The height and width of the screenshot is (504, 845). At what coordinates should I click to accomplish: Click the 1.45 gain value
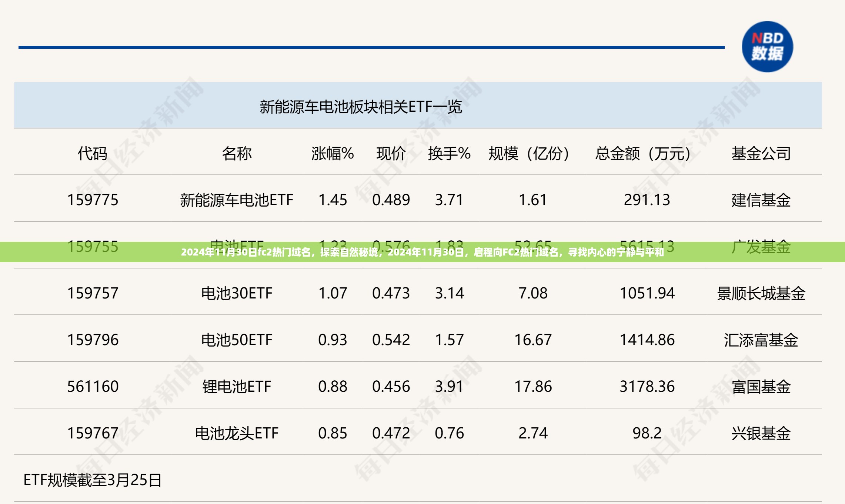click(333, 200)
